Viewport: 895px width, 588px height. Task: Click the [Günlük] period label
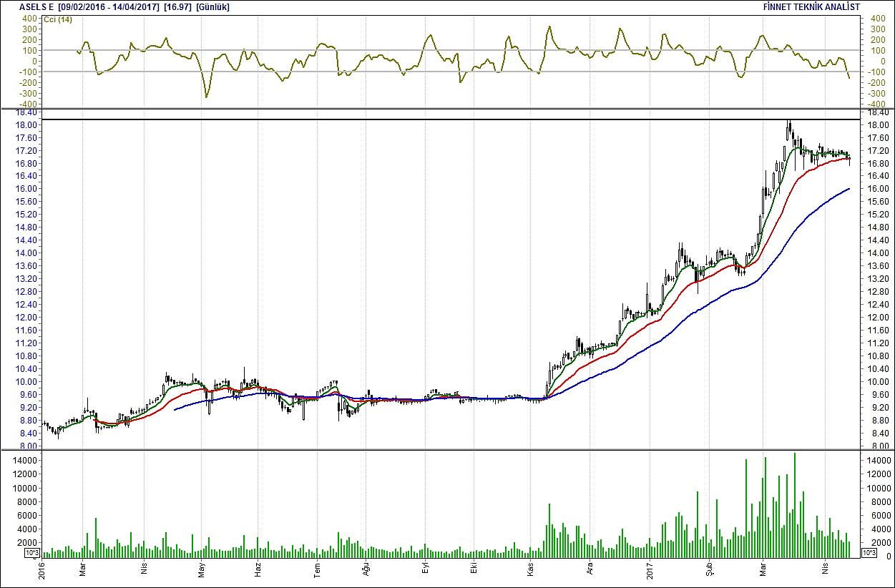(213, 7)
